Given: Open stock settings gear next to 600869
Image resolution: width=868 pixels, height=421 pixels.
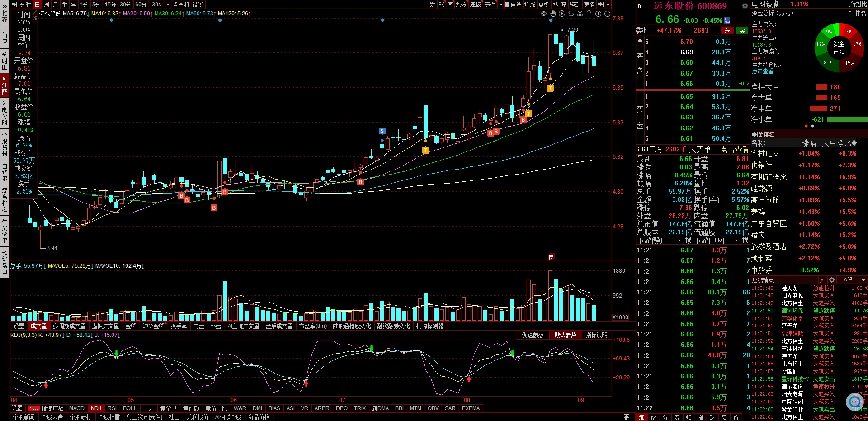Looking at the screenshot, I should pos(745,6).
